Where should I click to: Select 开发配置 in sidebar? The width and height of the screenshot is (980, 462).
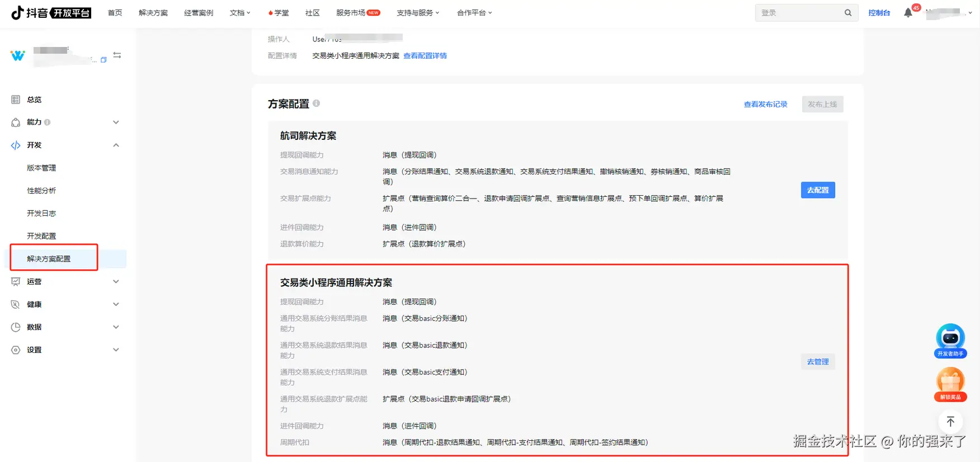click(x=41, y=236)
